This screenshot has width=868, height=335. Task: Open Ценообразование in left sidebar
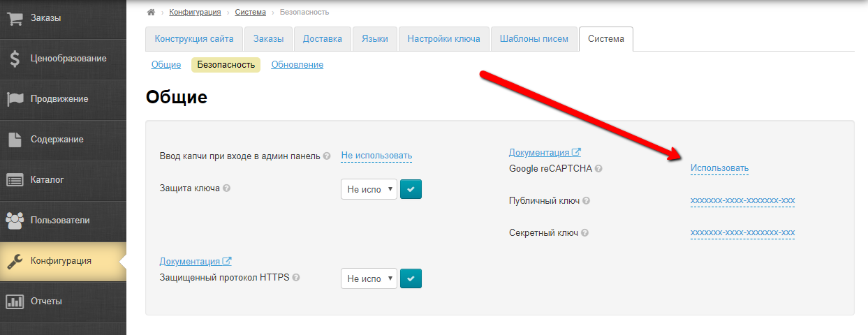coord(63,59)
